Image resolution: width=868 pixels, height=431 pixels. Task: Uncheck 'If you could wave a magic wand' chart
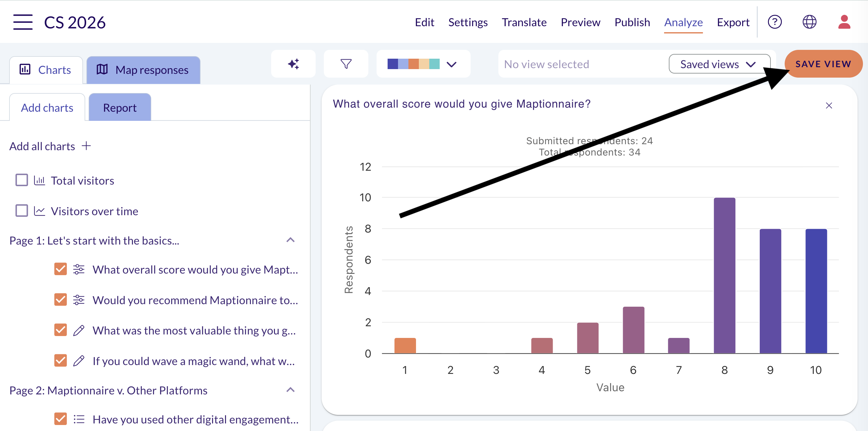coord(61,360)
